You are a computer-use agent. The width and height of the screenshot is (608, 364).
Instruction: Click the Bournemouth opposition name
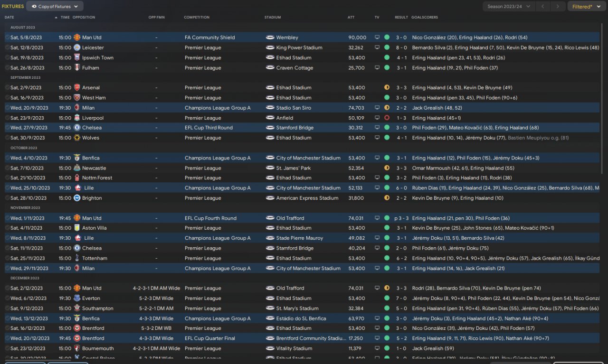click(98, 348)
